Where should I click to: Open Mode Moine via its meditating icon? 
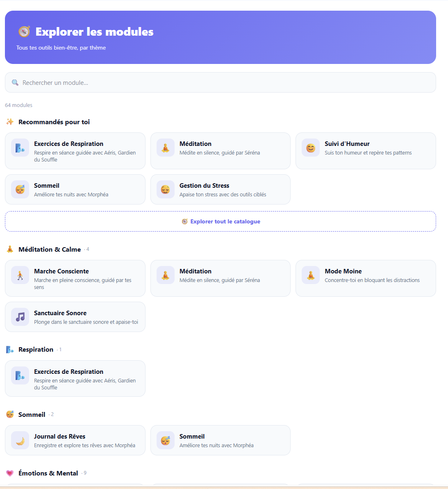click(x=311, y=275)
